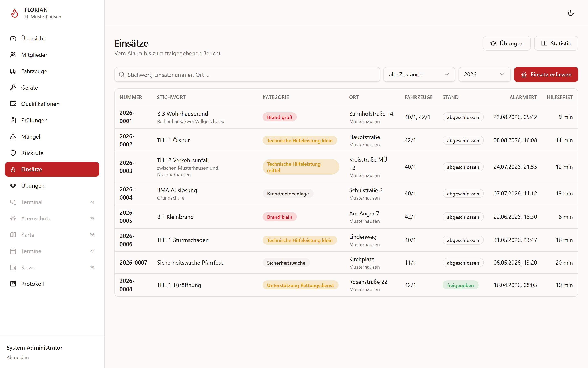Screen dimensions: 588x368
Task: Click the Brand klein badge
Action: (280, 217)
